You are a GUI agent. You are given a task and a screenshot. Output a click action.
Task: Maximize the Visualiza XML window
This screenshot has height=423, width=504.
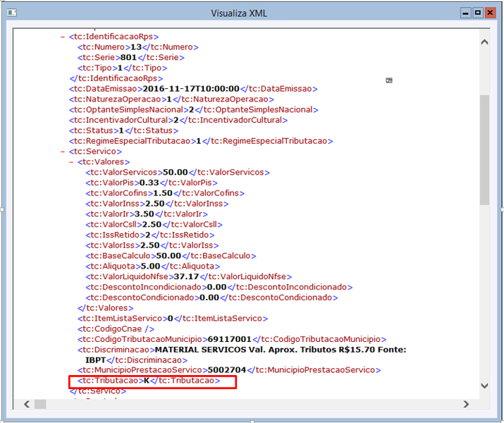[x=478, y=13]
